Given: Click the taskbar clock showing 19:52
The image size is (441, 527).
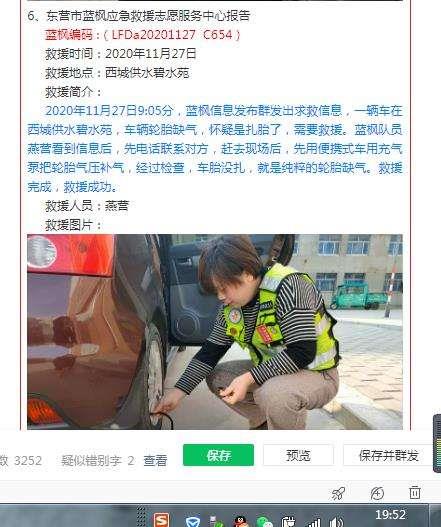Looking at the screenshot, I should (x=391, y=515).
